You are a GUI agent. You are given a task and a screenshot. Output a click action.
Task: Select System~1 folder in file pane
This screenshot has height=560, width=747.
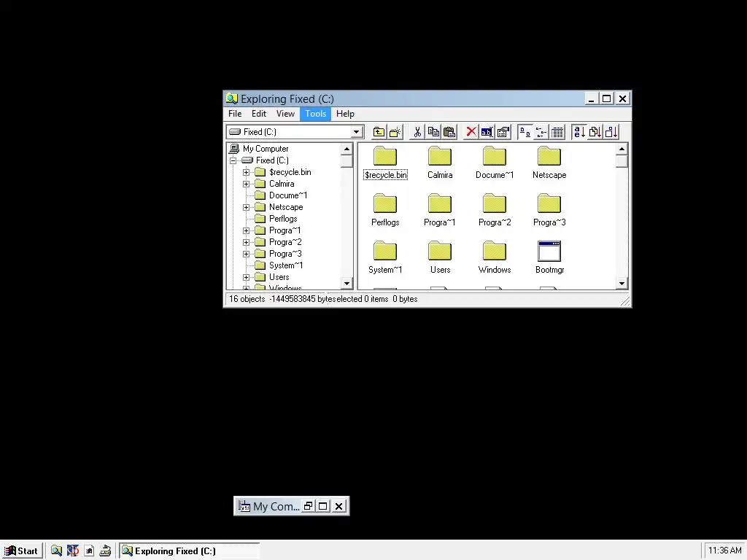[x=385, y=257]
